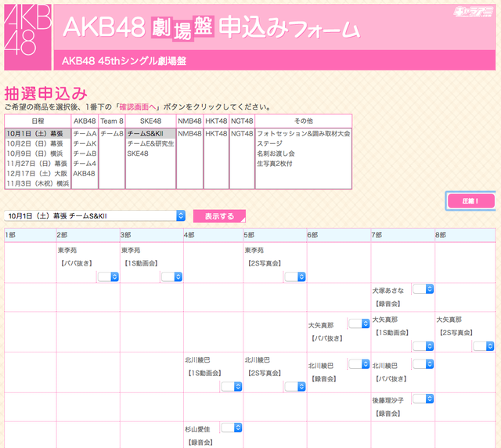Select 名刺お渡し会 in その他 list

[276, 154]
